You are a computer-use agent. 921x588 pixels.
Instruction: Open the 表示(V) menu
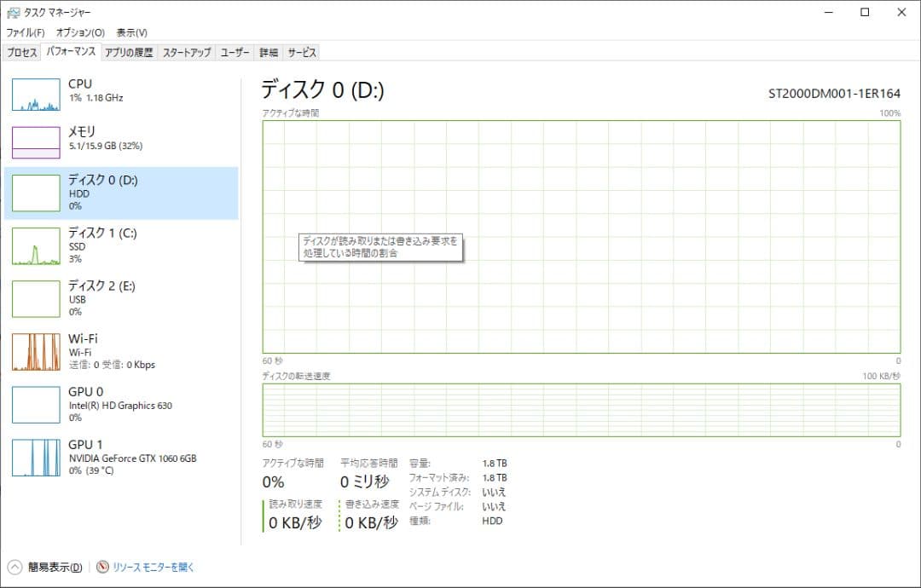131,32
